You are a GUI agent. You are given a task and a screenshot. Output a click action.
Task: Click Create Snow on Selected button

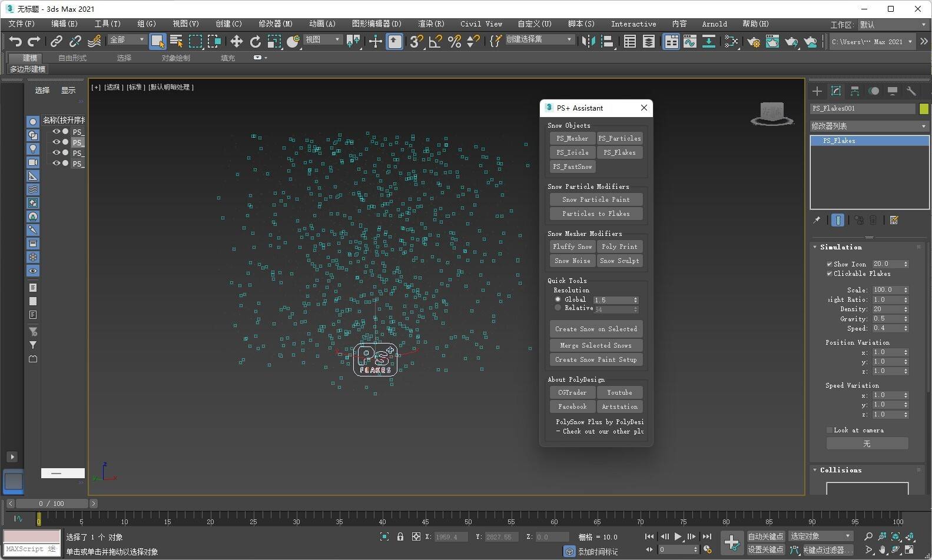pyautogui.click(x=596, y=329)
